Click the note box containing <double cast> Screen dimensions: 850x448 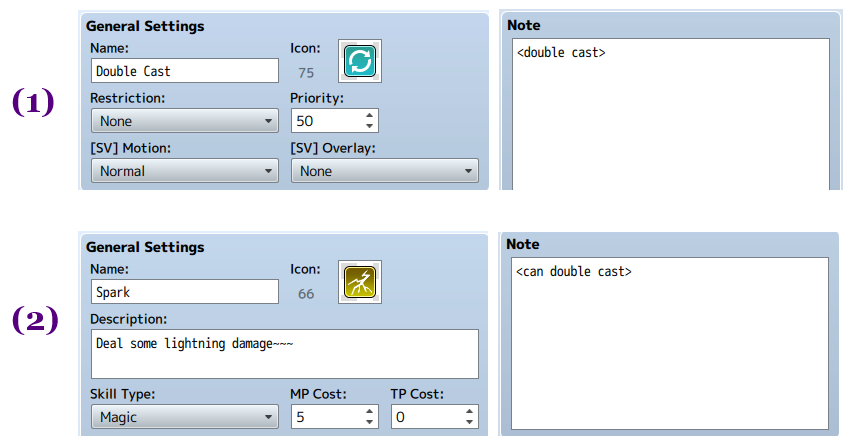point(671,114)
